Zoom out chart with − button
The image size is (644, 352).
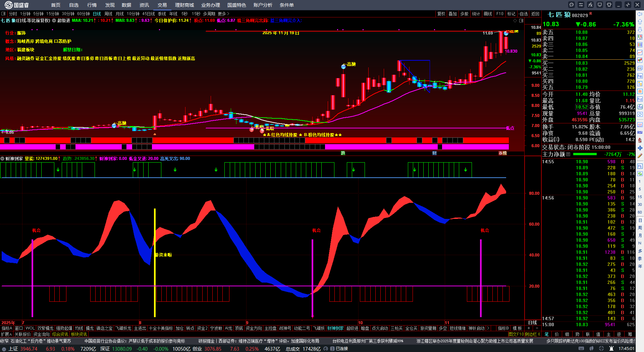coord(537,328)
